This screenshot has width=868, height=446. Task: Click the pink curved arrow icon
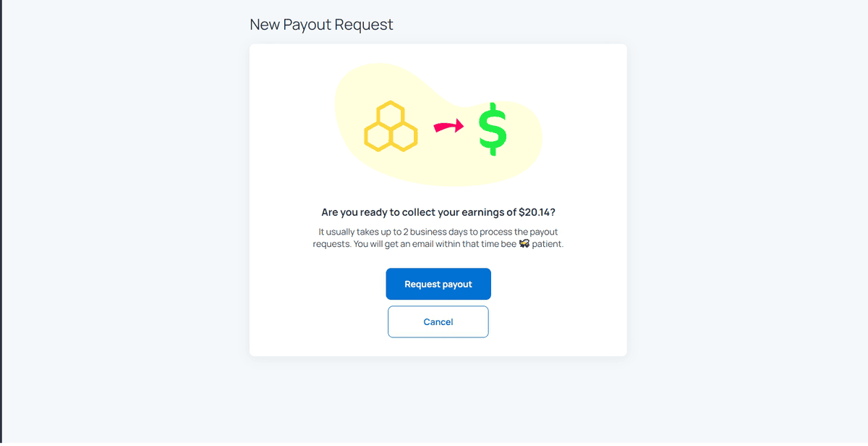coord(449,127)
